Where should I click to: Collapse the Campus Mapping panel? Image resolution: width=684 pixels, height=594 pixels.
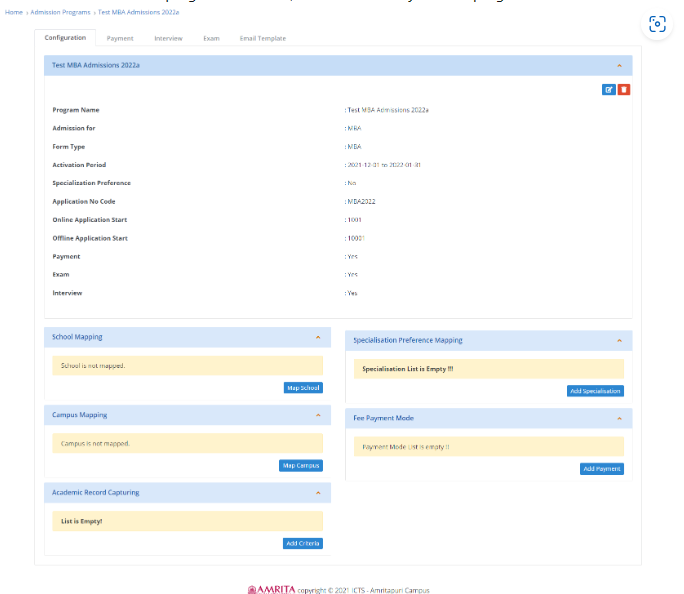coord(317,415)
